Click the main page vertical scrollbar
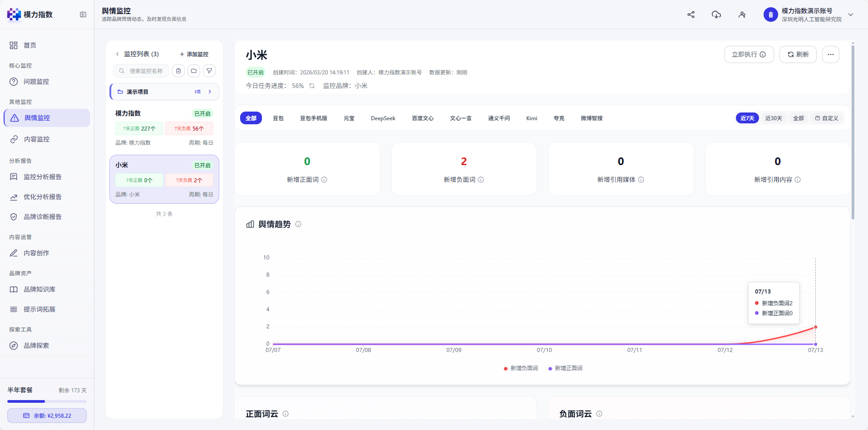 point(853,132)
